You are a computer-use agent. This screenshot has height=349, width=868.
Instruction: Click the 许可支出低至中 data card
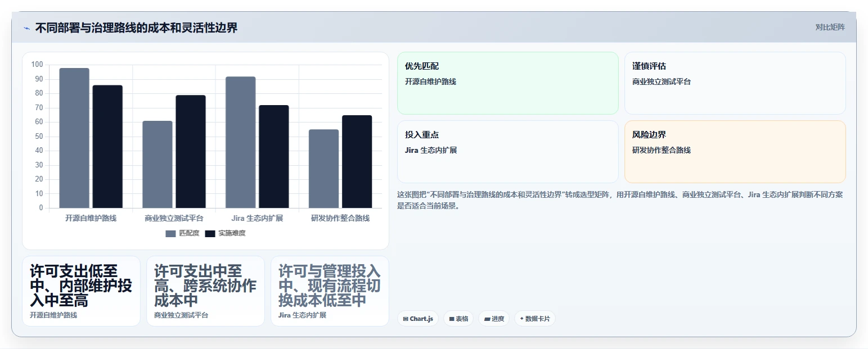pyautogui.click(x=81, y=291)
